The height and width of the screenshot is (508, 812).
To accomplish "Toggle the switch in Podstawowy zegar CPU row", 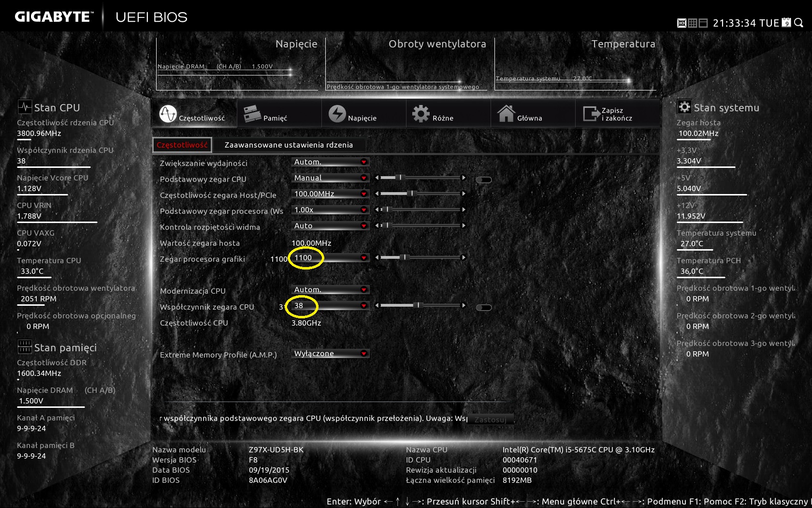I will [x=484, y=180].
